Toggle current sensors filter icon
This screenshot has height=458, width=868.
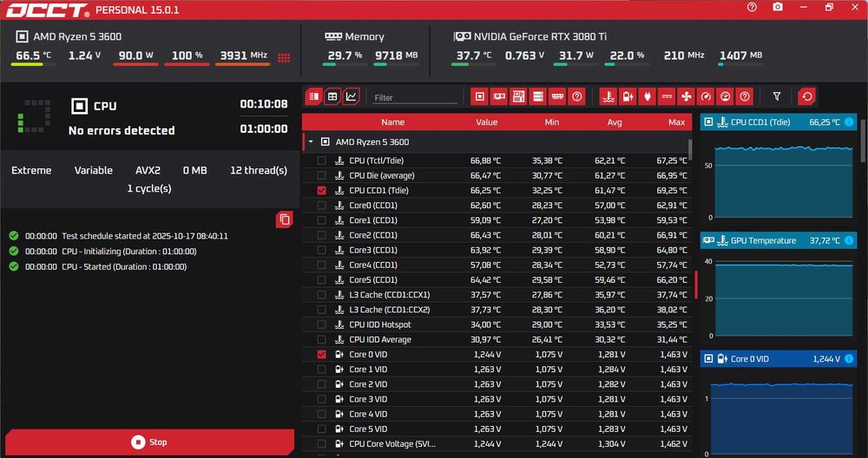667,97
